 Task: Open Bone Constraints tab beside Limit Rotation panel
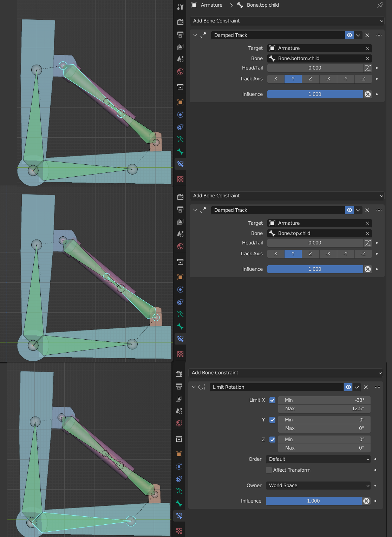click(x=179, y=516)
